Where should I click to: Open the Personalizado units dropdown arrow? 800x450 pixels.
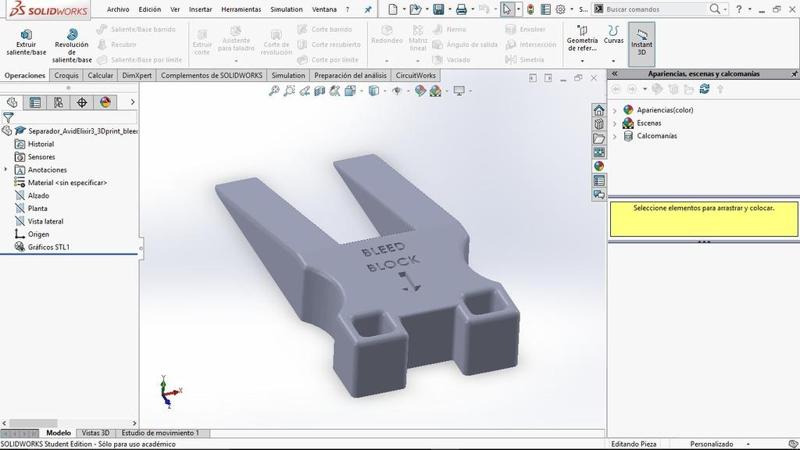pyautogui.click(x=748, y=444)
